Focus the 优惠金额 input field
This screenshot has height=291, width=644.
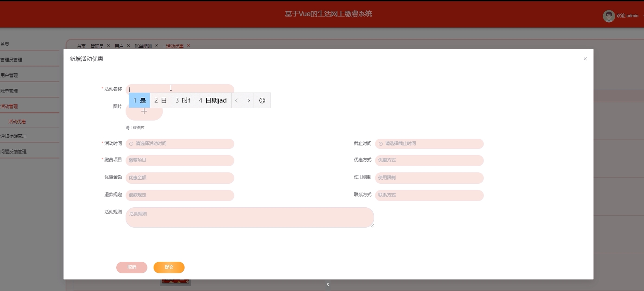[x=180, y=178]
